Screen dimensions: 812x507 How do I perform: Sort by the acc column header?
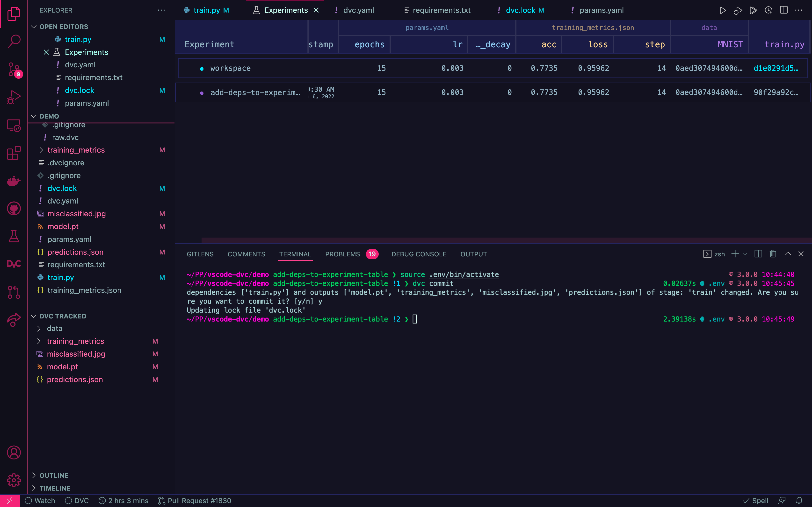(x=549, y=44)
